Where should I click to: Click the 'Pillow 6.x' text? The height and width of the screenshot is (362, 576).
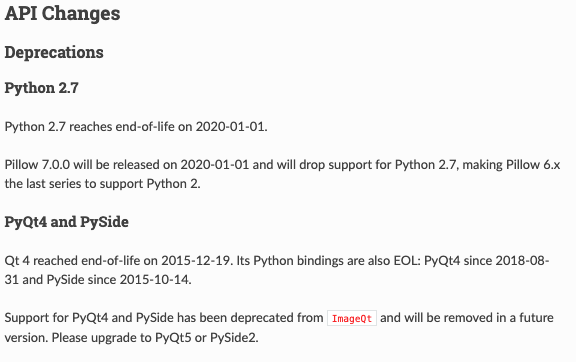[533, 165]
